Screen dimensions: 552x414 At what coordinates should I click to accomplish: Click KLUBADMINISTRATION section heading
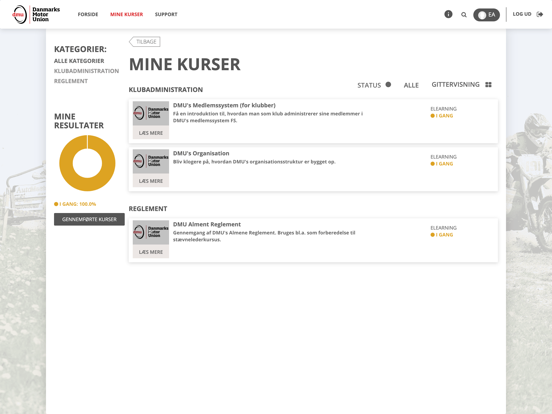tap(166, 90)
